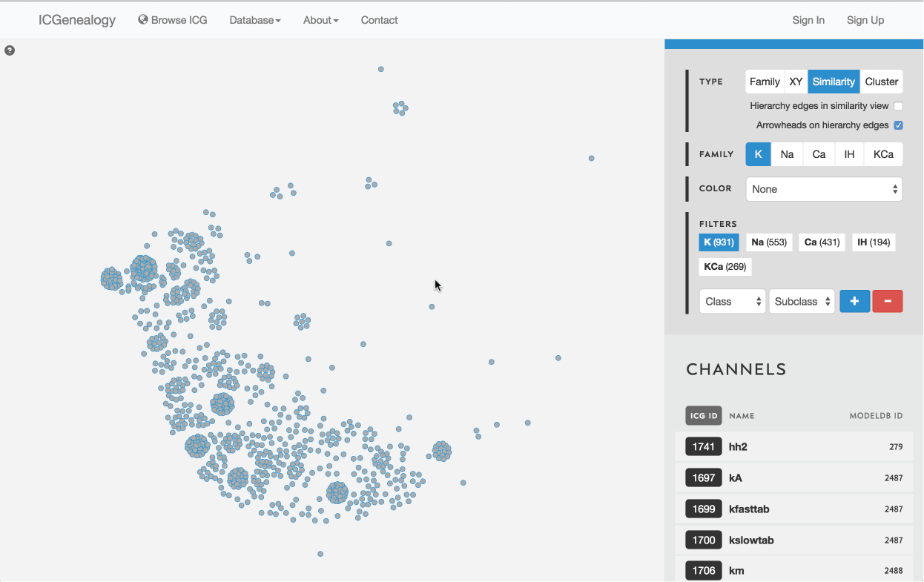Screen dimensions: 924x582
Task: Open channel 1699 ID badge
Action: pos(704,509)
